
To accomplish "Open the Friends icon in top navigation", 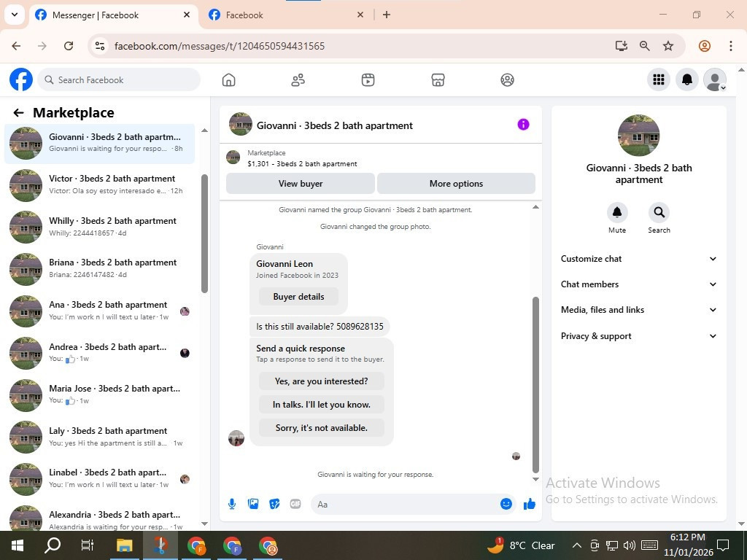I will pos(298,80).
